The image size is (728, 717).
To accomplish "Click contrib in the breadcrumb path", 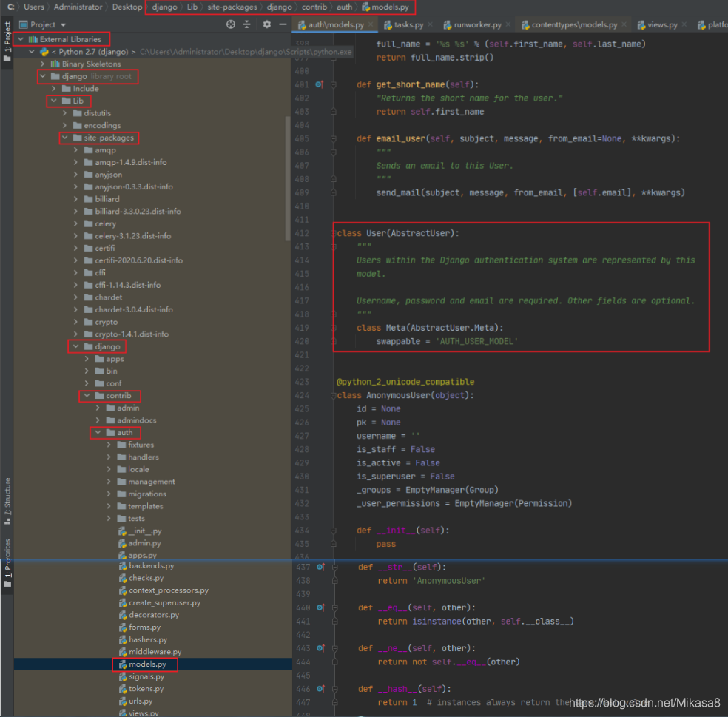I will 314,7.
